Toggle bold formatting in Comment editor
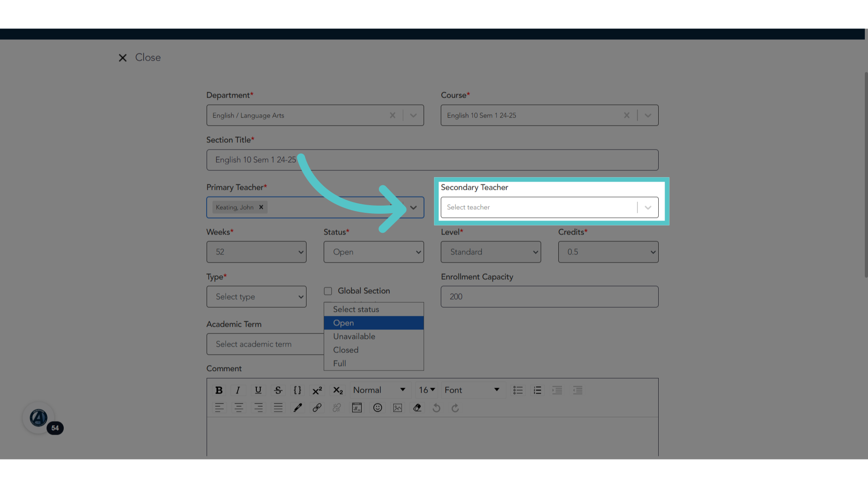 [x=219, y=390]
